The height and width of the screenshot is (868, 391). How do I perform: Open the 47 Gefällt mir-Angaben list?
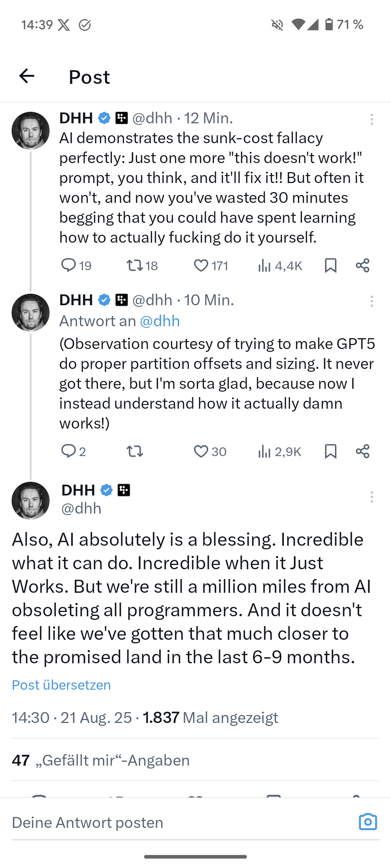click(x=101, y=760)
